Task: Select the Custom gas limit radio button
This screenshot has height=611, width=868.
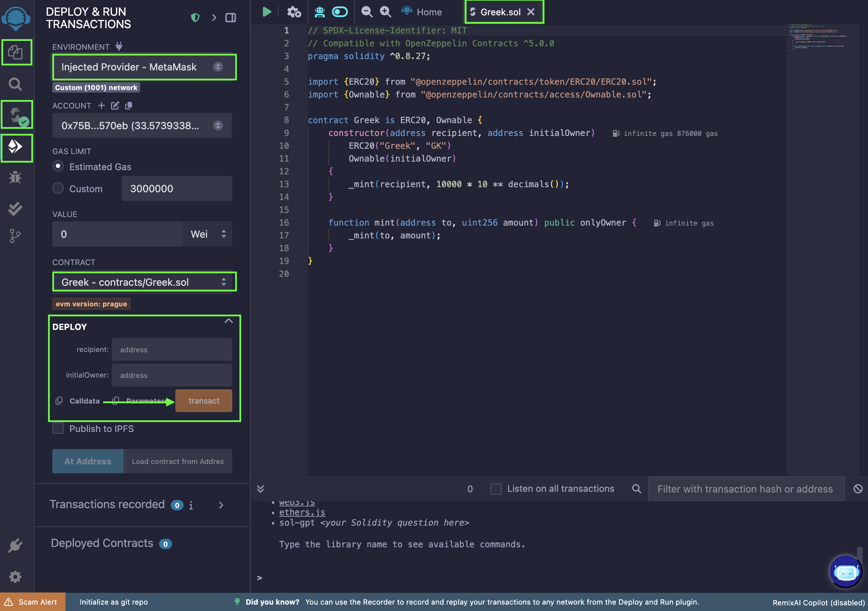Action: click(x=58, y=188)
